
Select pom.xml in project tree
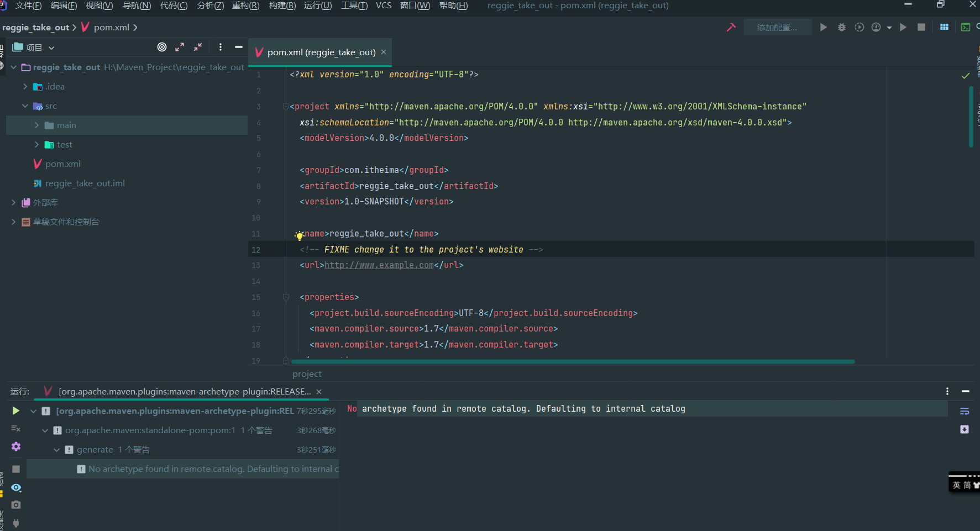coord(62,164)
